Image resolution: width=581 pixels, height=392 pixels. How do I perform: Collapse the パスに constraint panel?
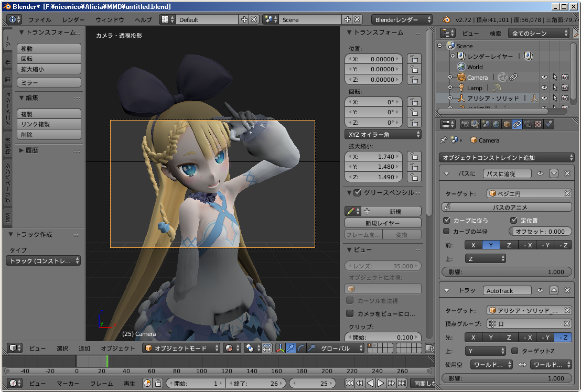tap(446, 173)
